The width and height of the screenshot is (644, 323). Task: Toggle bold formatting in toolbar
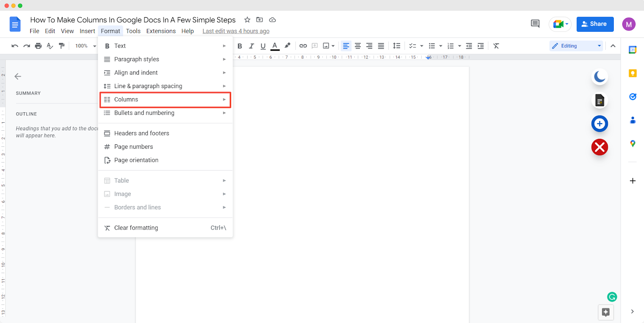240,46
